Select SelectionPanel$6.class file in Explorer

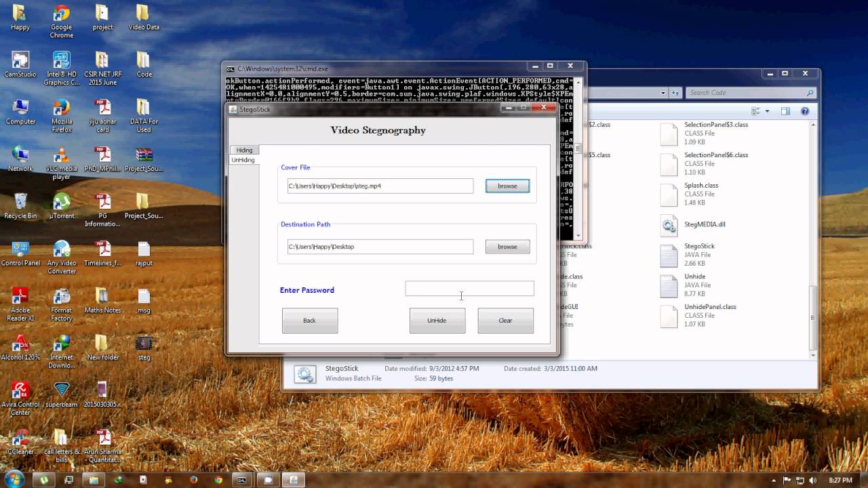[x=705, y=164]
